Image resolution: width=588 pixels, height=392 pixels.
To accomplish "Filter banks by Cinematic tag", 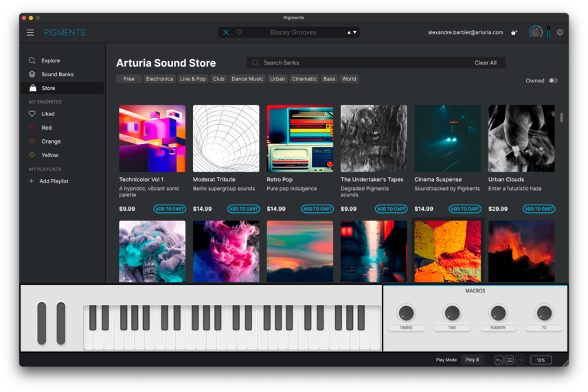I will [x=304, y=79].
